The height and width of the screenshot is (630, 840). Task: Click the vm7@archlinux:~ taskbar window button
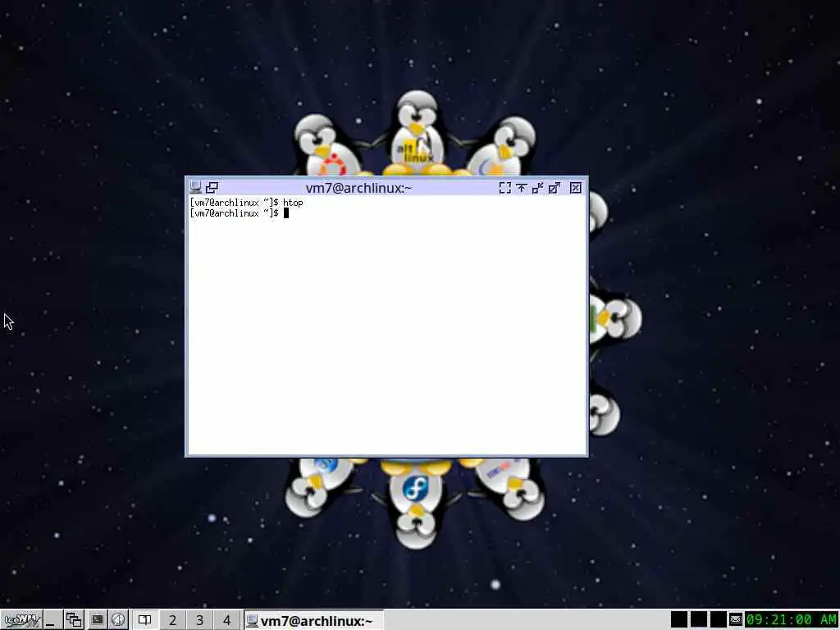(314, 620)
